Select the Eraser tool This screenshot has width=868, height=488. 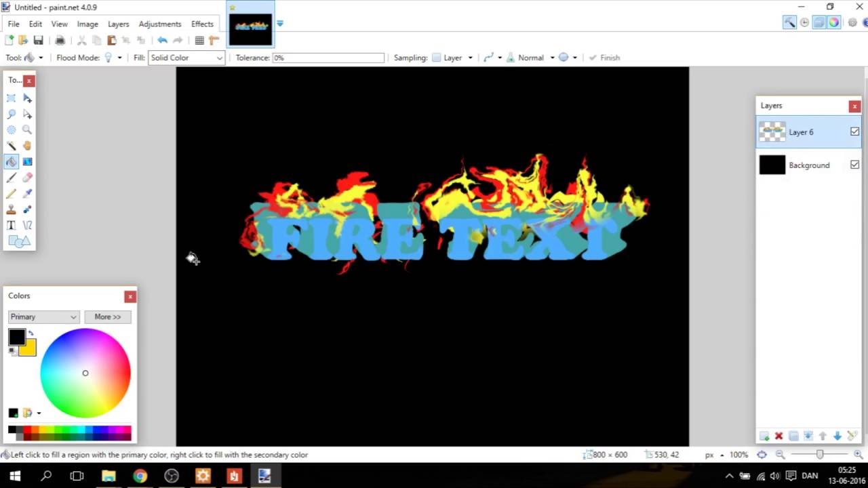tap(27, 178)
